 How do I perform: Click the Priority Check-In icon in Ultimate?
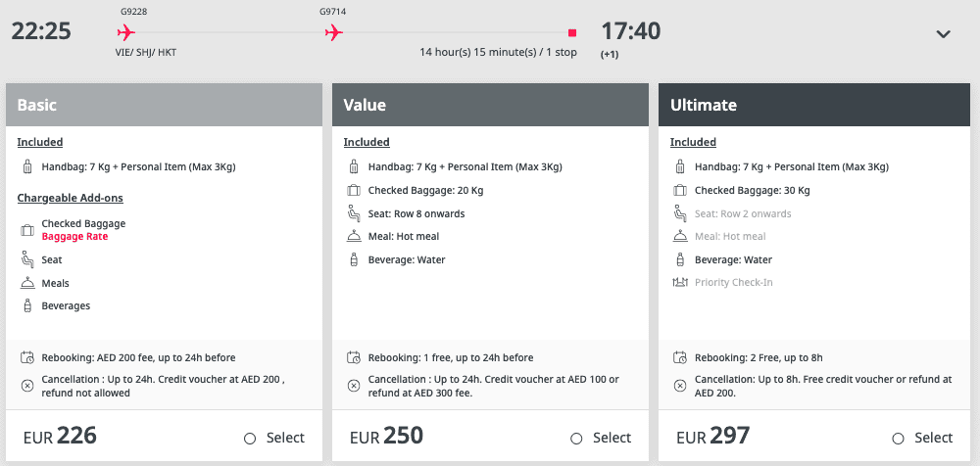680,282
